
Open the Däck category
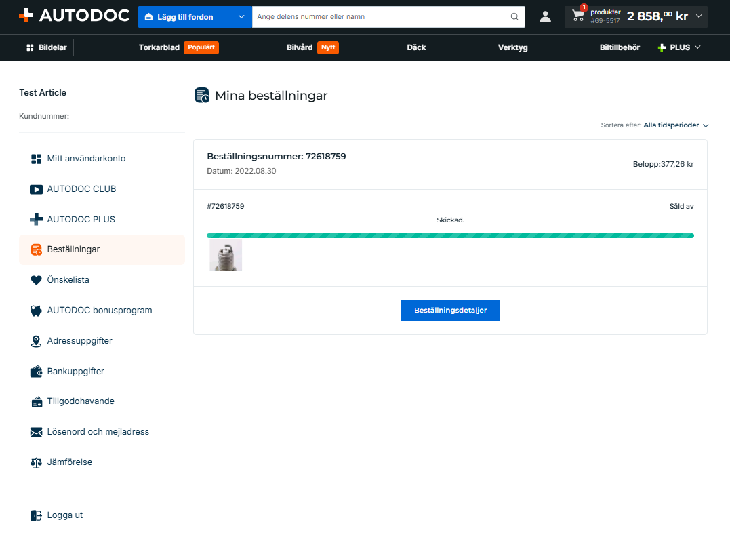[x=416, y=47]
